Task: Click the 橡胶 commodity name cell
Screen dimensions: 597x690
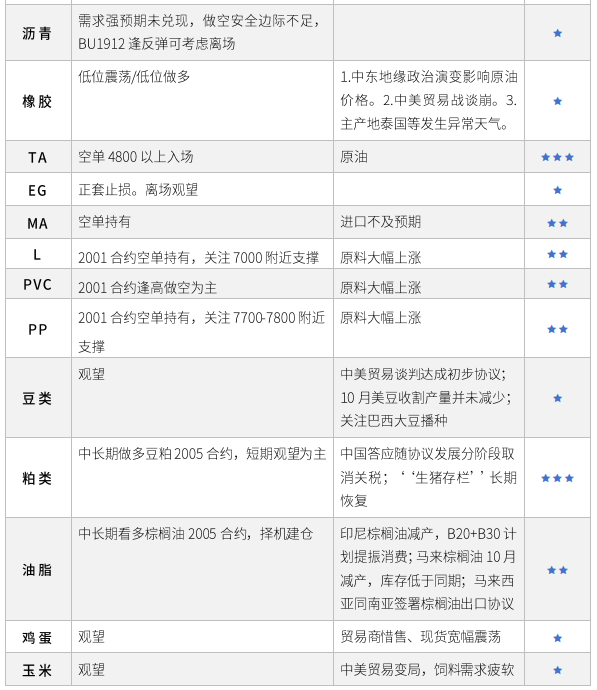Action: tap(38, 101)
